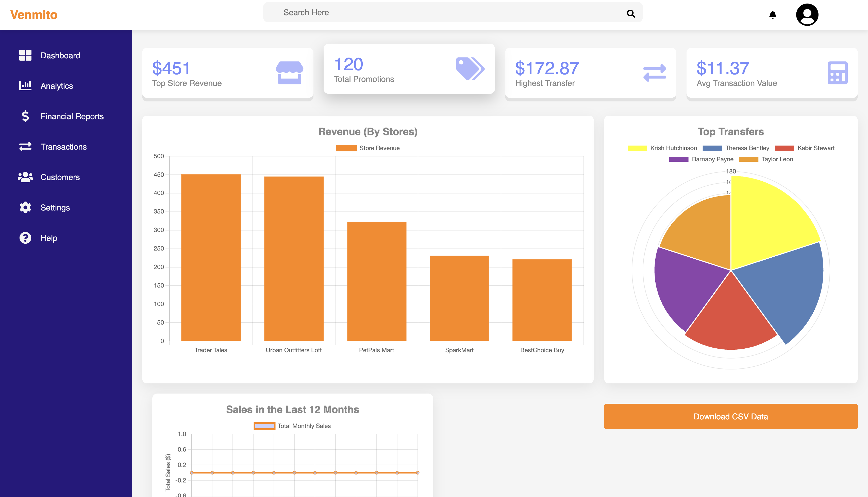Click the Revenue (By Stores) chart title
This screenshot has height=497, width=868.
pyautogui.click(x=368, y=131)
